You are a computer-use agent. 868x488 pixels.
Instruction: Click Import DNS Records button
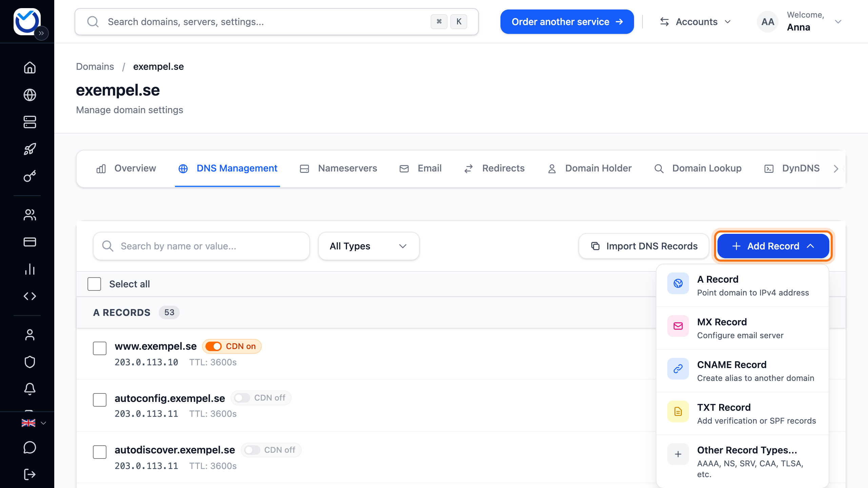644,246
